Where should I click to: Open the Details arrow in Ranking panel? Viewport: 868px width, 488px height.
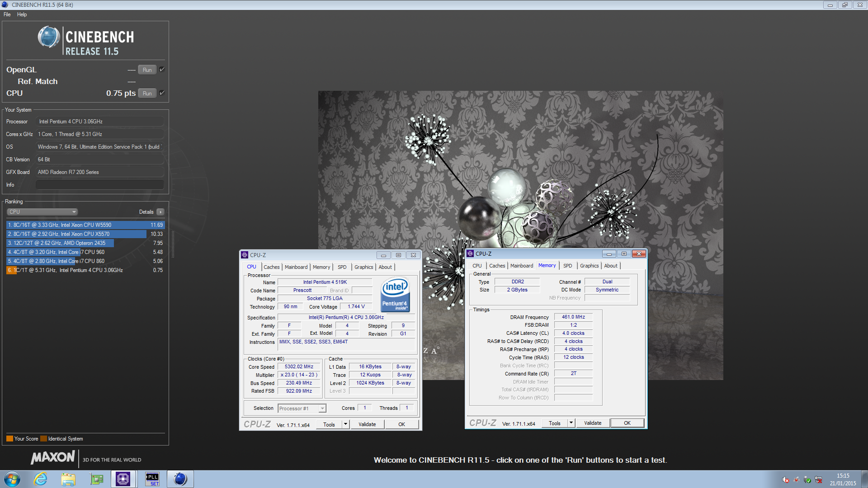click(160, 212)
